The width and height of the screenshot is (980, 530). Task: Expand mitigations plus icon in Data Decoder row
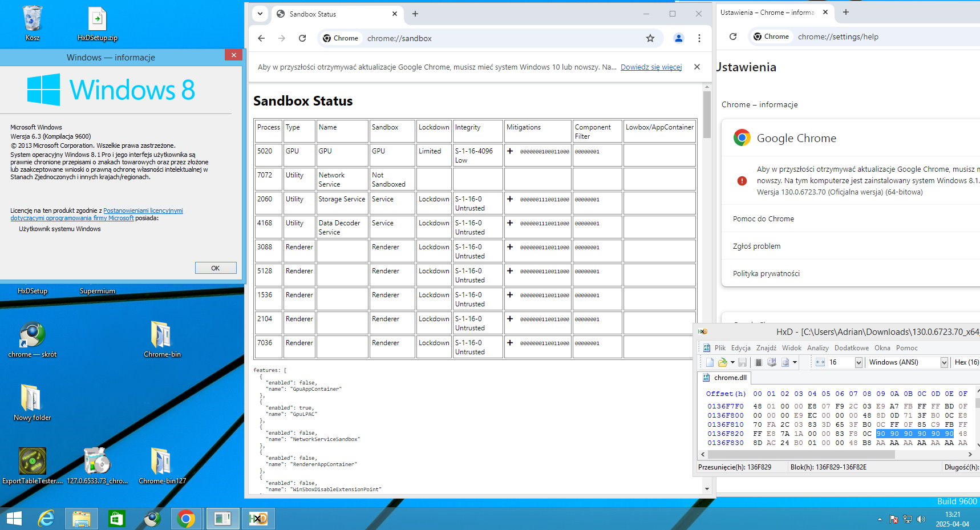click(x=510, y=223)
